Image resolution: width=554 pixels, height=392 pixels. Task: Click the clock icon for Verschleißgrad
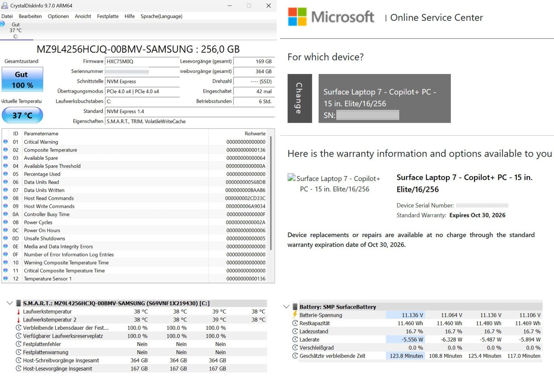pos(295,347)
